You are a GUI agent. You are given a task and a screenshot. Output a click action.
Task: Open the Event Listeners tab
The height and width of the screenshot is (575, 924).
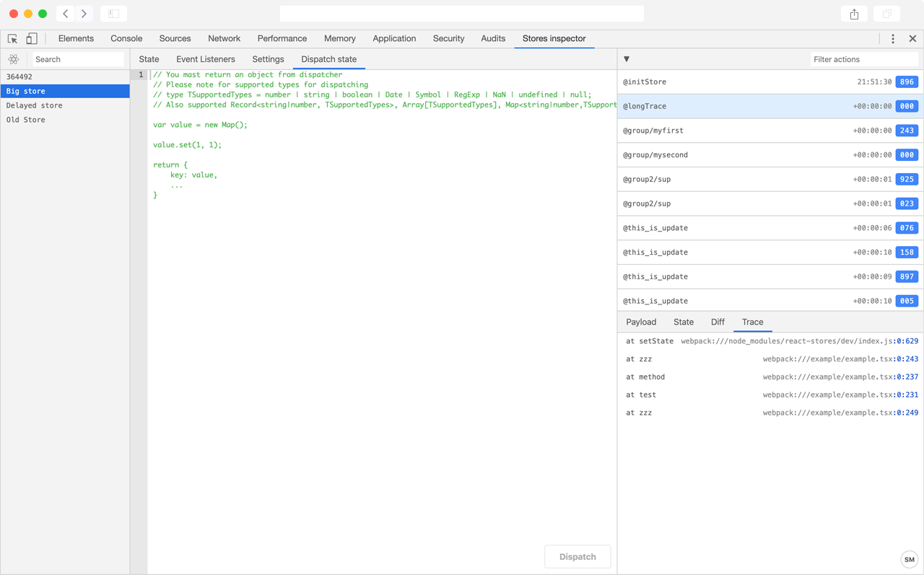click(206, 59)
